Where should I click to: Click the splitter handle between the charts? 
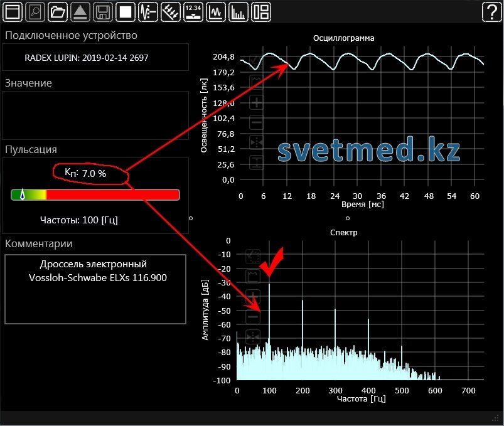(x=348, y=218)
